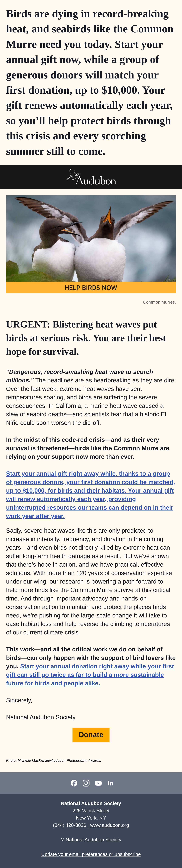Viewport: 182px width, 868px height.
Task: Click the Audubon egret logo in header
Action: (91, 177)
